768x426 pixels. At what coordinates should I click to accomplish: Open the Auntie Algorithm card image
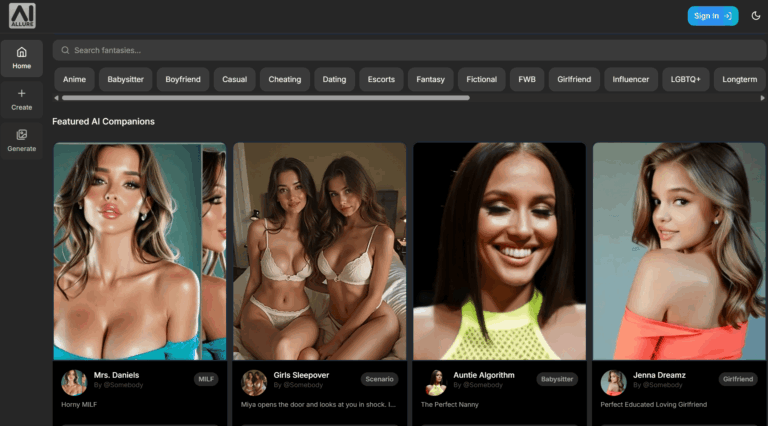point(499,251)
